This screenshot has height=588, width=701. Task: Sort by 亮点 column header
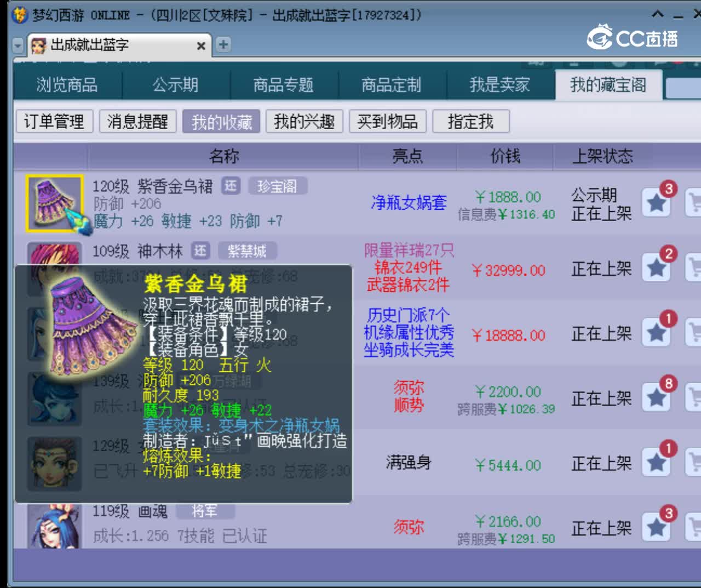(407, 157)
